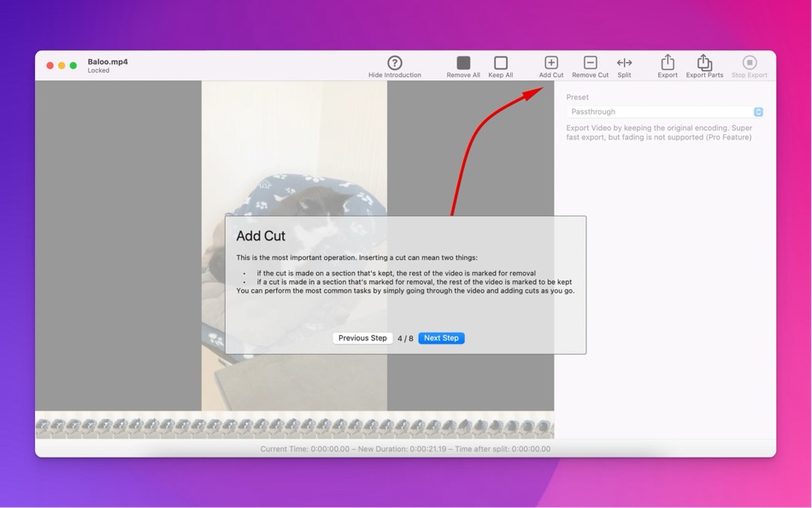Open the Passthrough preset dropdown
The height and width of the screenshot is (508, 812).
(x=665, y=112)
